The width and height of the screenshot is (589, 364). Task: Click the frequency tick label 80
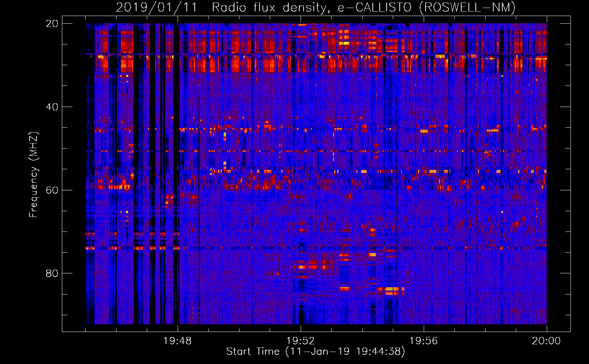(52, 273)
